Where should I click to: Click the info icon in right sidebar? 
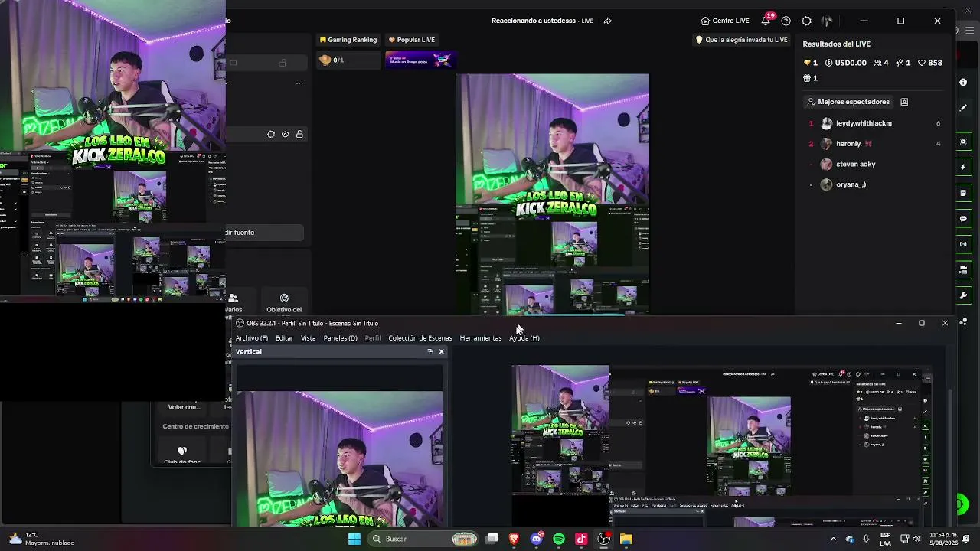[963, 82]
